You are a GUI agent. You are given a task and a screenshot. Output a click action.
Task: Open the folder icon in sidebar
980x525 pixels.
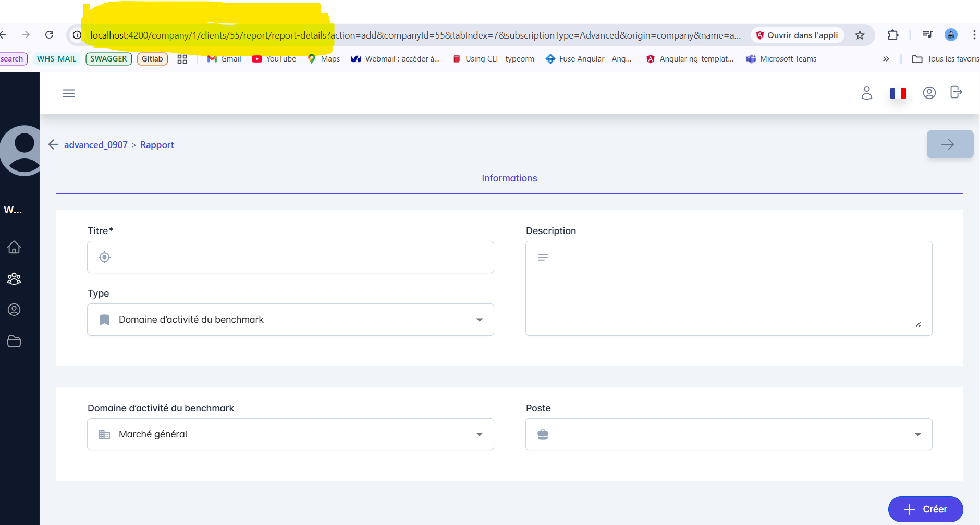pos(14,341)
